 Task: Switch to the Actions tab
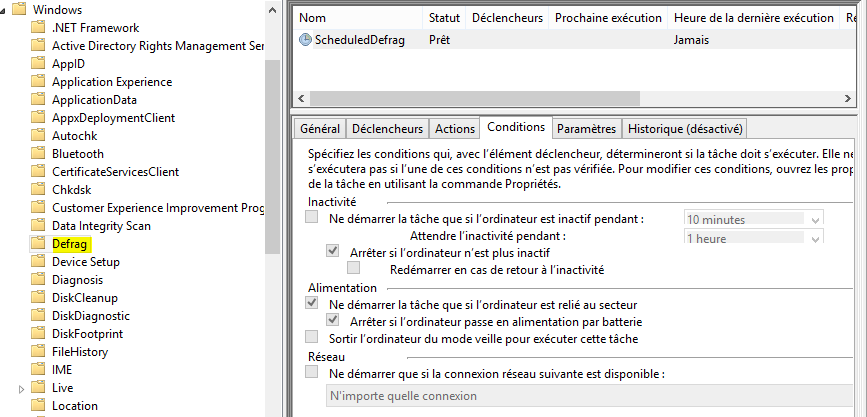pyautogui.click(x=455, y=129)
